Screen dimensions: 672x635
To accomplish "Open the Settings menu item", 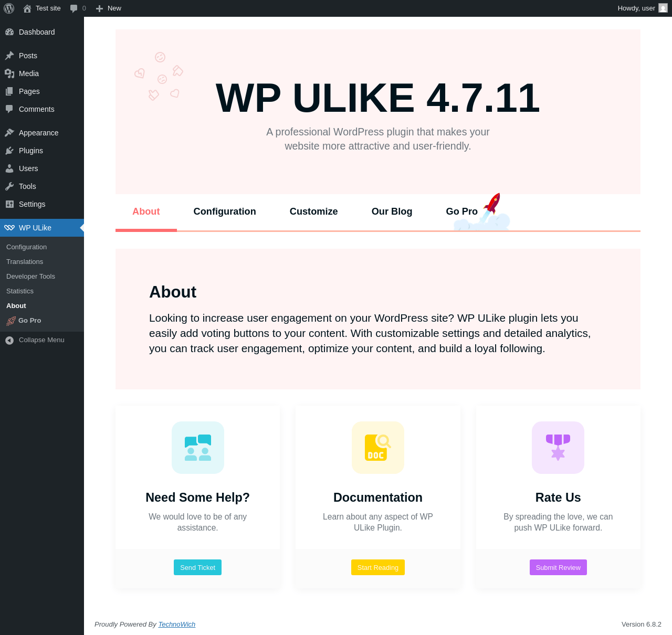I will click(42, 204).
